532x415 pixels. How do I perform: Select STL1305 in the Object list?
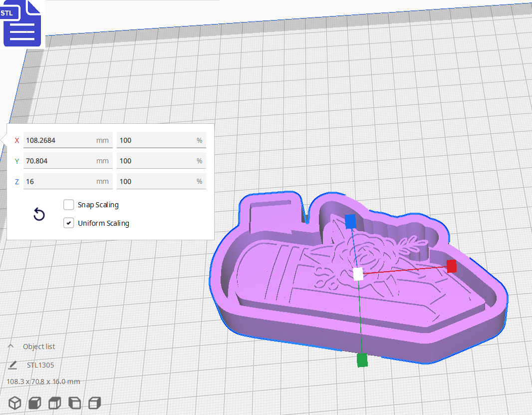[41, 365]
